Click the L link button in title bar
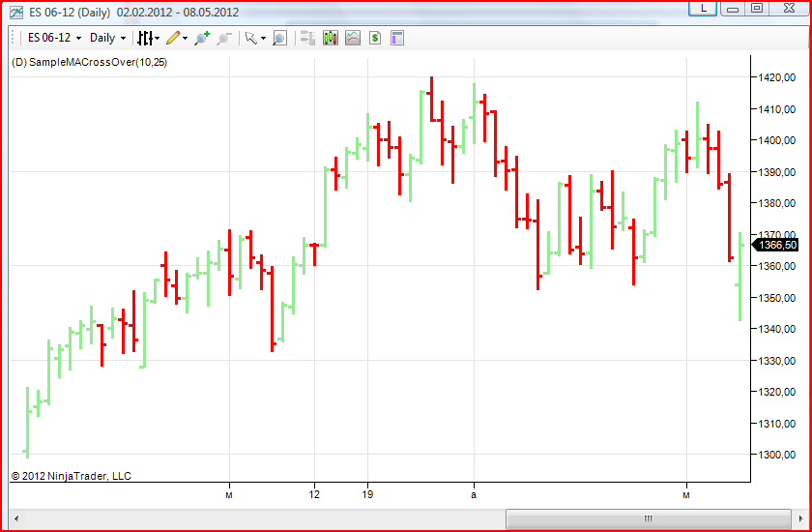 tap(704, 8)
